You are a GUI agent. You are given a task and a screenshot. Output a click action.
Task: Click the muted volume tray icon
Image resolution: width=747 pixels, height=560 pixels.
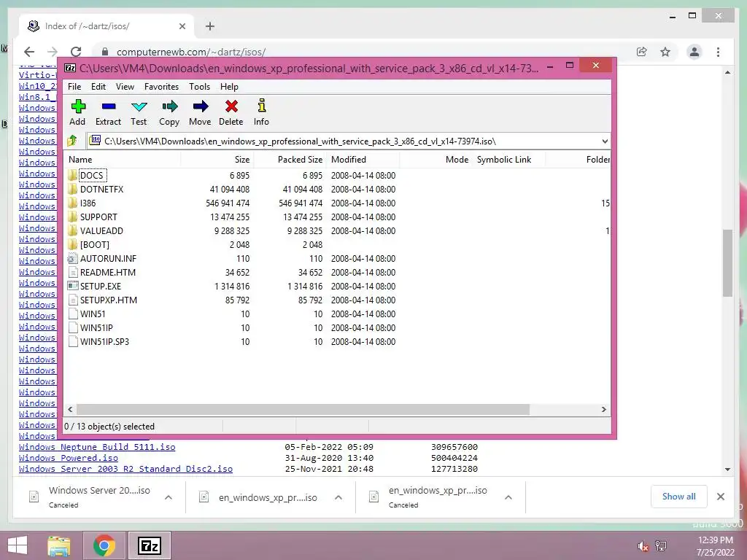[643, 546]
